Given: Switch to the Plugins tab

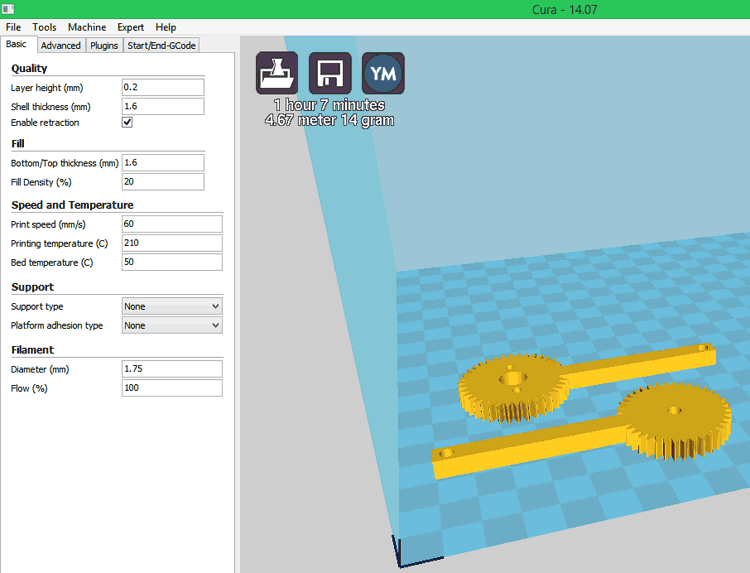Looking at the screenshot, I should (104, 45).
